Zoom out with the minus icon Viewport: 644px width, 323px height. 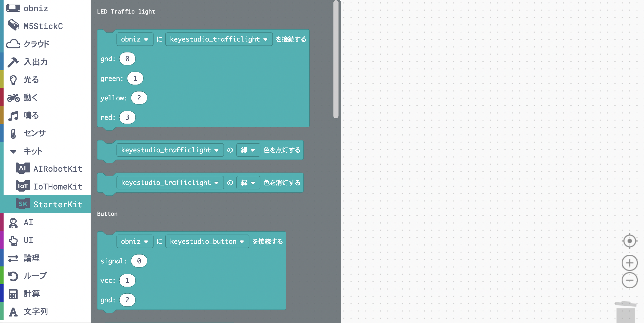coord(629,280)
